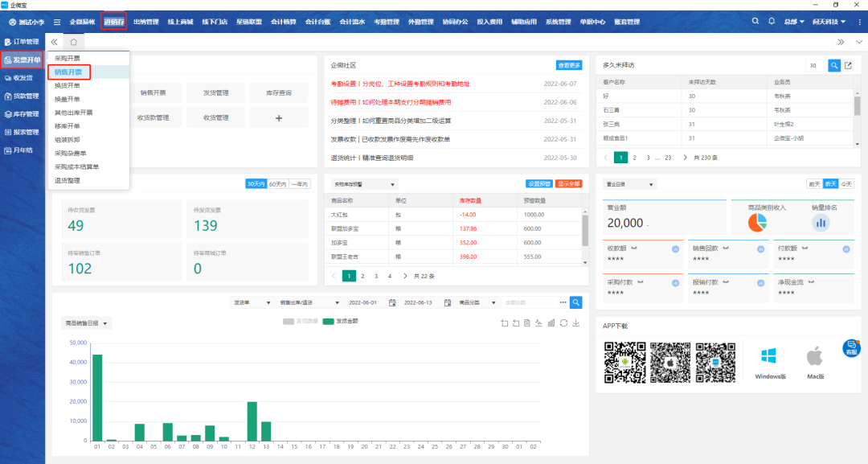Click the 设置预警 button

[x=539, y=184]
